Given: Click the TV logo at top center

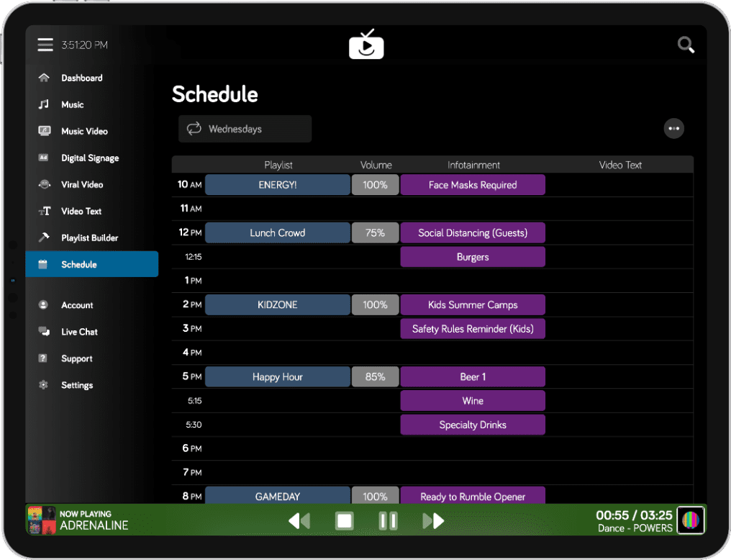Looking at the screenshot, I should tap(366, 45).
